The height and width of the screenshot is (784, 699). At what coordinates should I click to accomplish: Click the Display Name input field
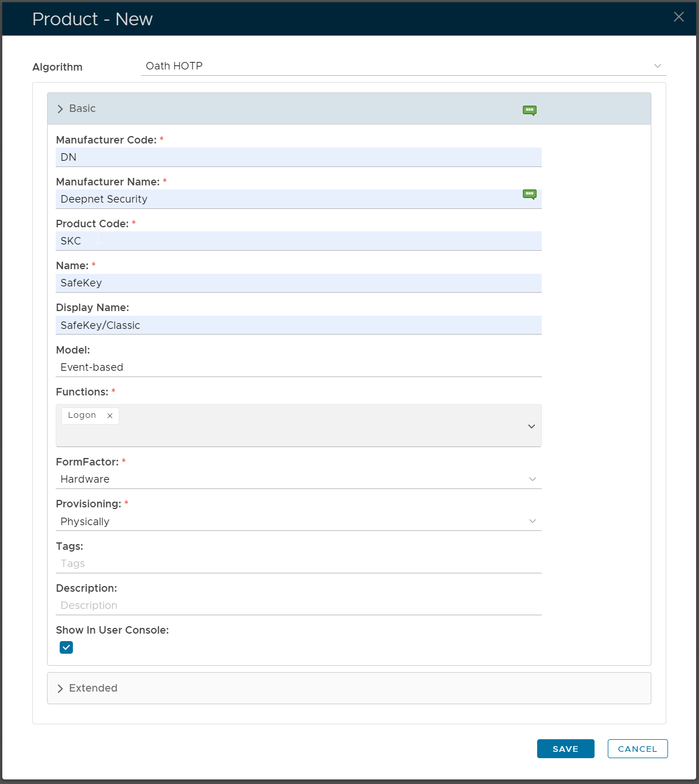(x=298, y=325)
